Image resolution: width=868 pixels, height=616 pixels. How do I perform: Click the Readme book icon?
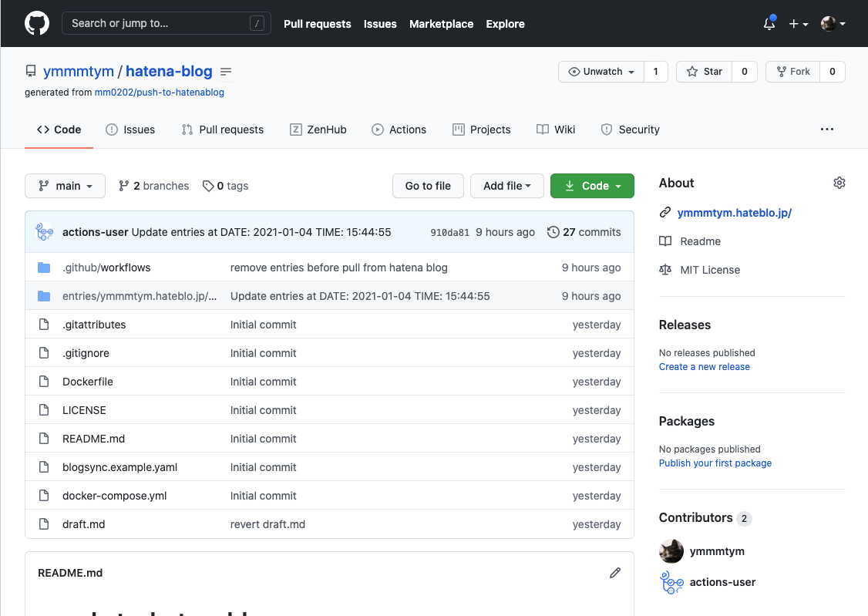664,241
